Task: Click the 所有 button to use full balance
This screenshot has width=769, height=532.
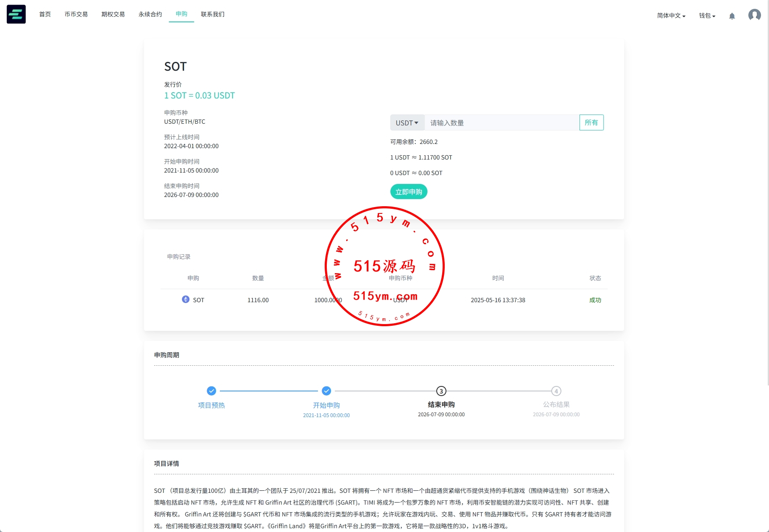Action: (x=591, y=122)
